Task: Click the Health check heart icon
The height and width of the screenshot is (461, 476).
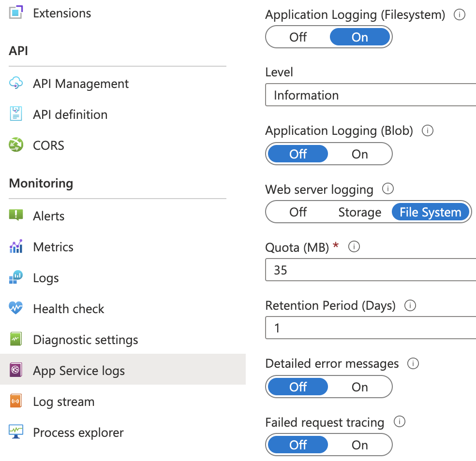Action: pos(16,308)
